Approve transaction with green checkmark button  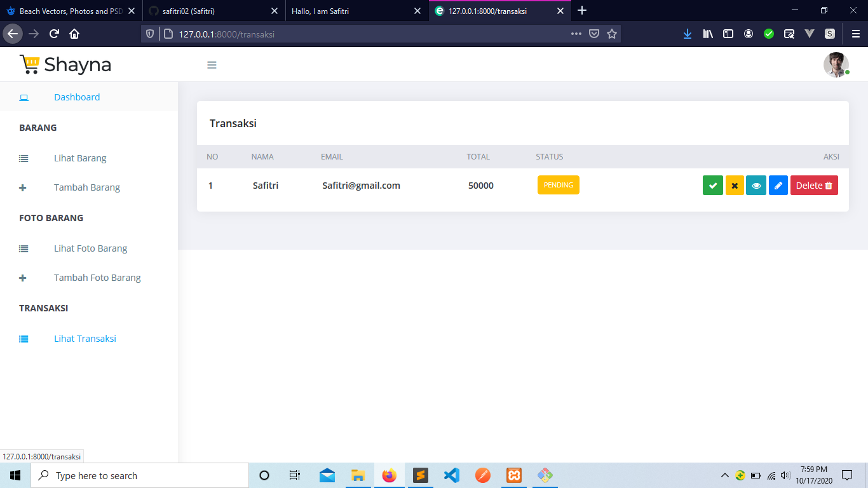click(x=712, y=186)
